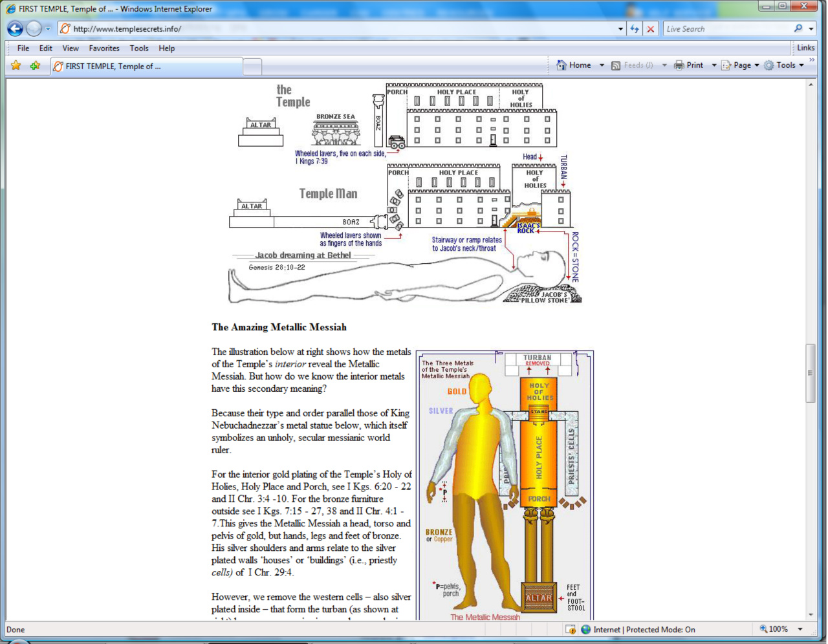
Task: Click Add to Favorites star-plus icon
Action: pyautogui.click(x=35, y=65)
